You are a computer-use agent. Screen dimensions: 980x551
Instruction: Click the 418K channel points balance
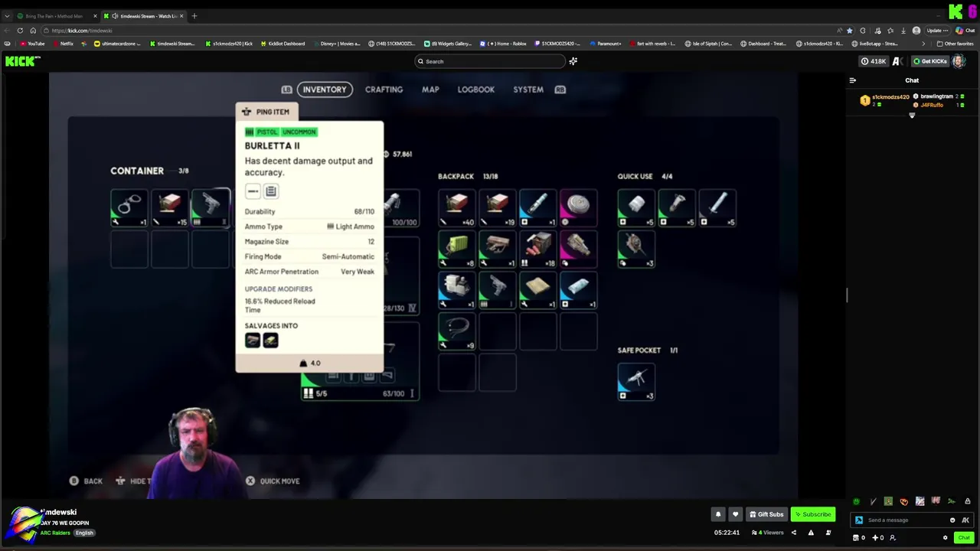click(874, 61)
